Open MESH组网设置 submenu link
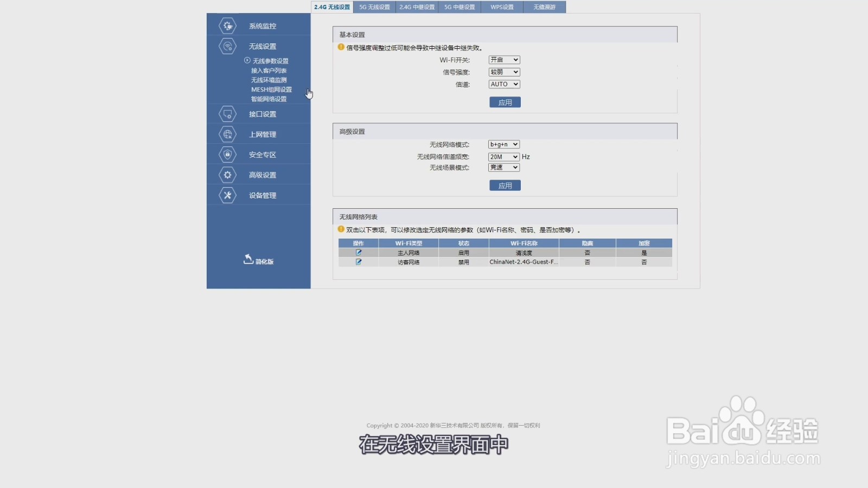Image resolution: width=868 pixels, height=488 pixels. pos(271,89)
